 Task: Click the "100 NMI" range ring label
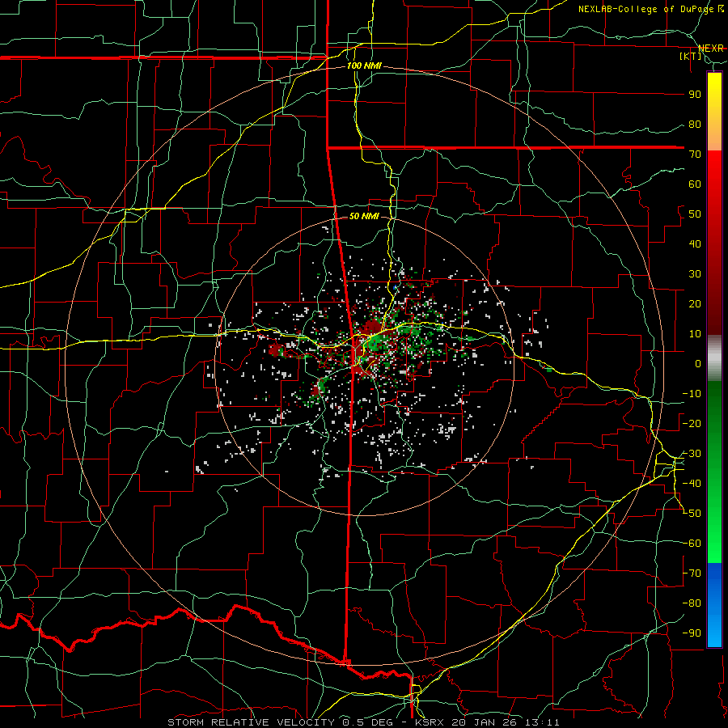tap(364, 66)
